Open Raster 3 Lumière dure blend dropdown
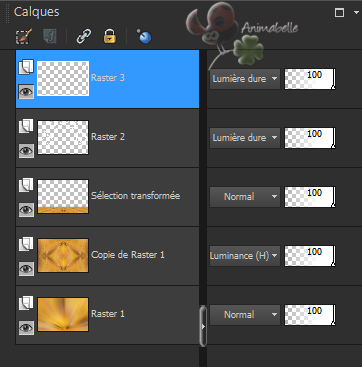362x367 pixels. (x=245, y=79)
